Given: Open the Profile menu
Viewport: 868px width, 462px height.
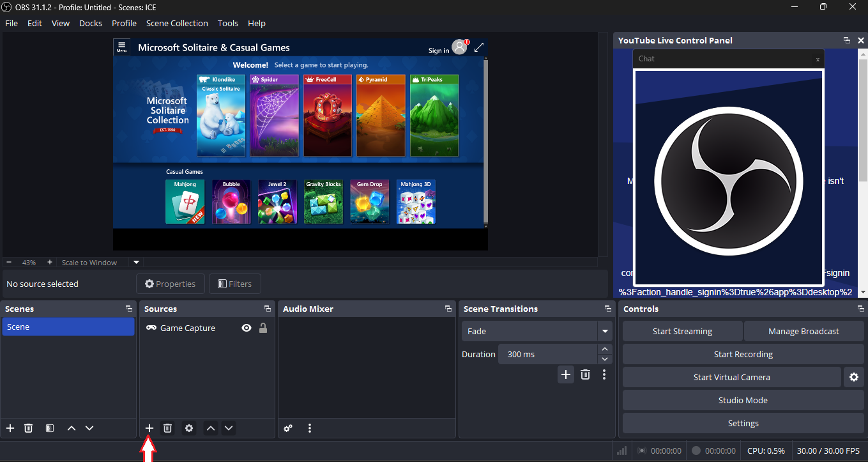Looking at the screenshot, I should coord(124,23).
